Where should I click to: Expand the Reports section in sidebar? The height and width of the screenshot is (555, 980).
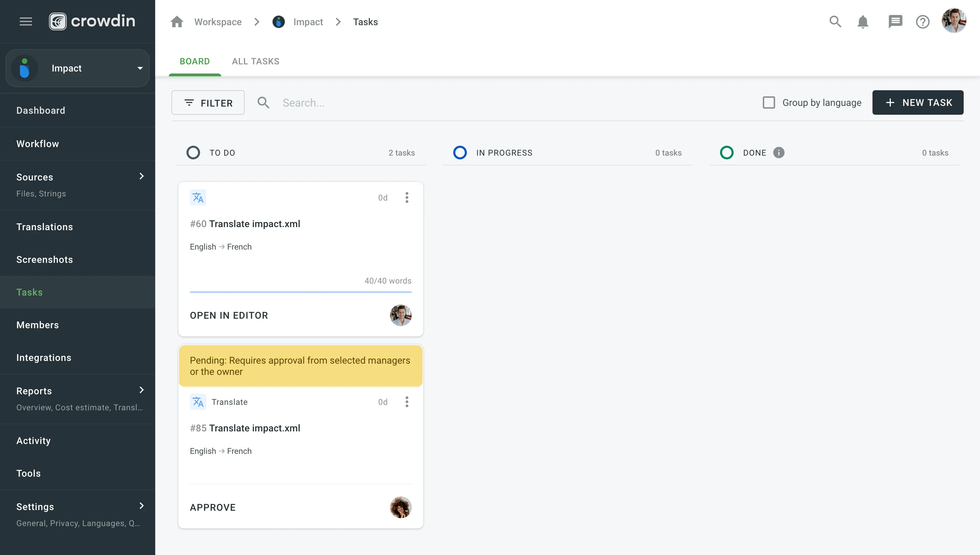tap(141, 390)
